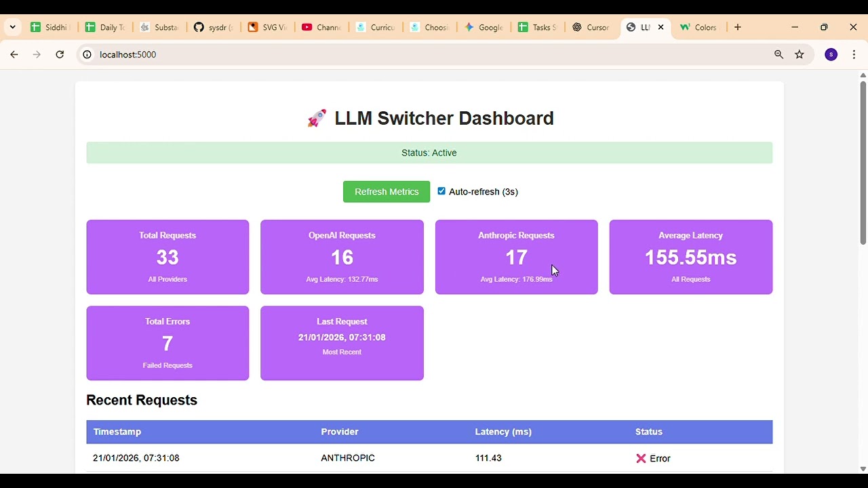Switch to the Colors tab
868x488 pixels.
pos(700,27)
